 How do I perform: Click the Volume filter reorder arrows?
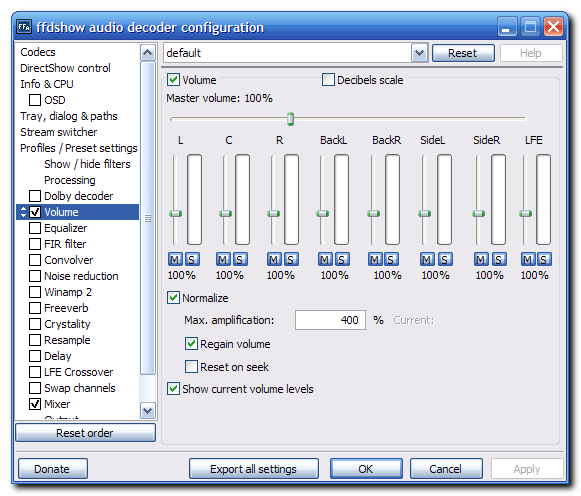click(x=23, y=212)
